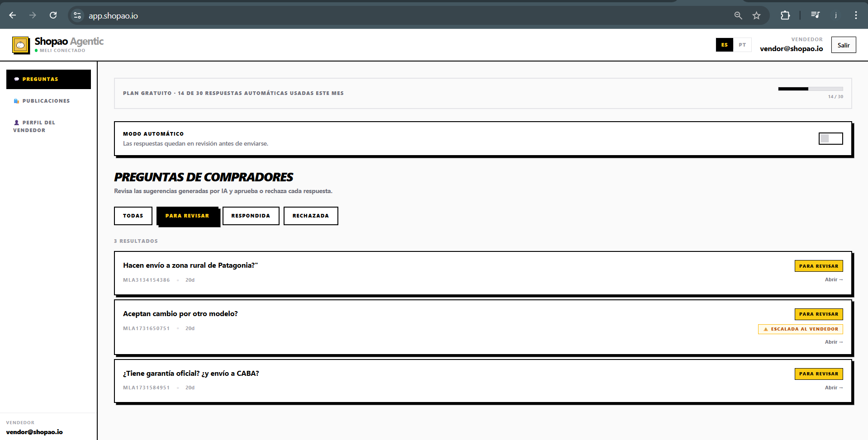Open the browser zoom magnifier icon
The image size is (868, 440).
pos(738,15)
